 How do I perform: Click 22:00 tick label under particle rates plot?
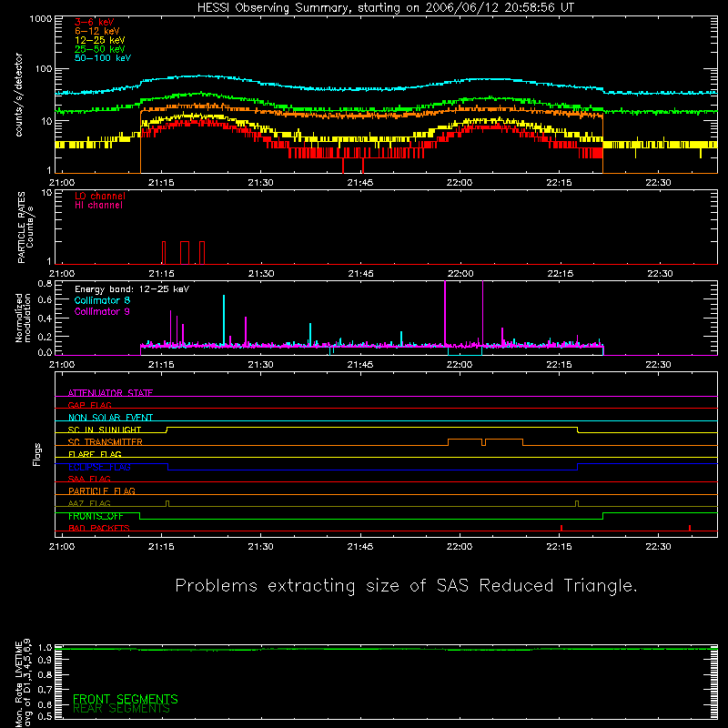point(460,274)
